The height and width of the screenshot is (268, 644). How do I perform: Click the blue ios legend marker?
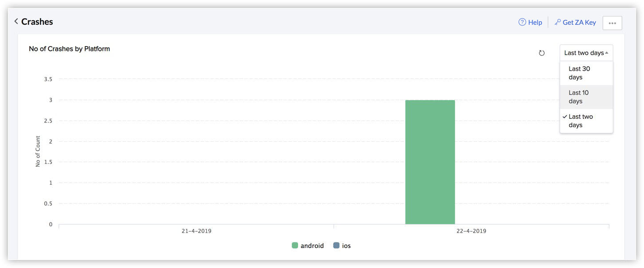pyautogui.click(x=336, y=245)
